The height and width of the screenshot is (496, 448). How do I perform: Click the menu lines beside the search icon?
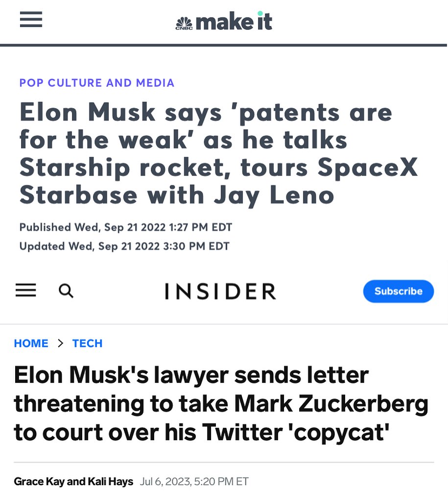tap(25, 290)
